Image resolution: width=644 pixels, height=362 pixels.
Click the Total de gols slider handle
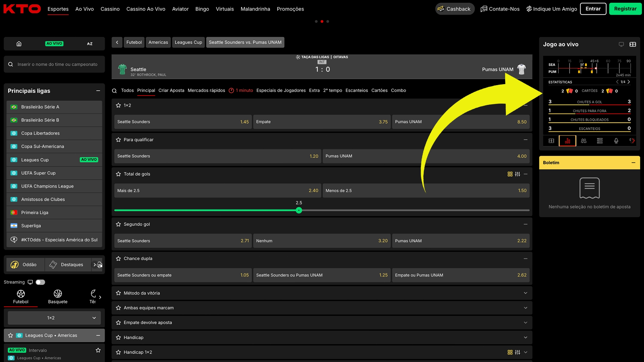pos(299,210)
